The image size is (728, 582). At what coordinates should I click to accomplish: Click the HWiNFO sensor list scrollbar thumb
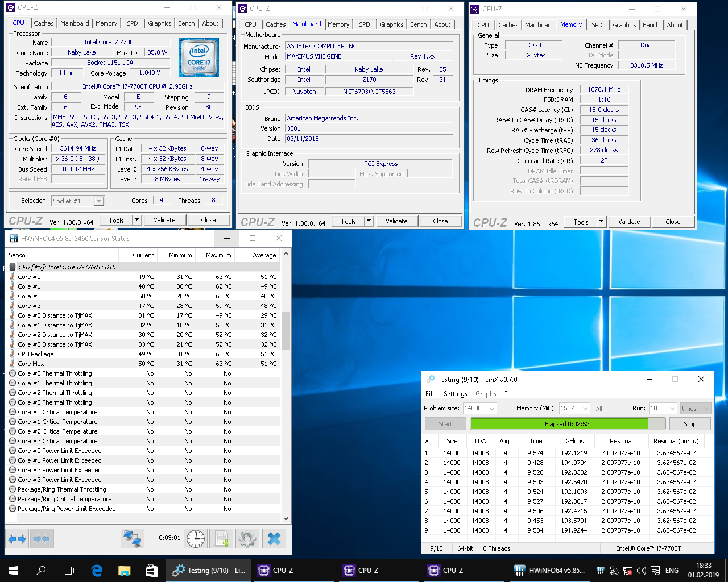coord(286,330)
